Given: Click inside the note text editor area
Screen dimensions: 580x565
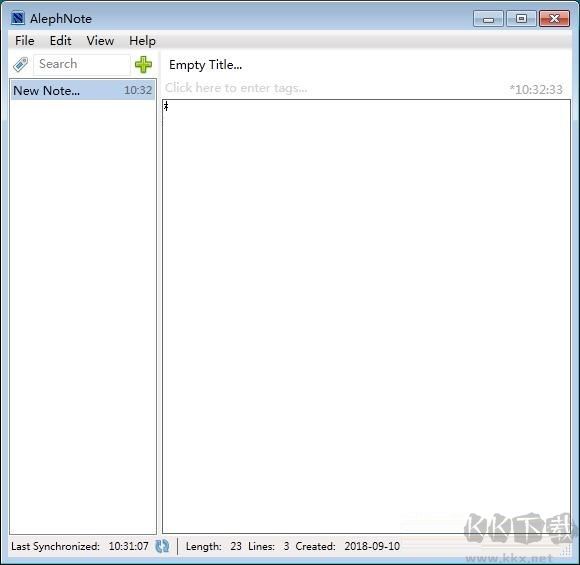Looking at the screenshot, I should (366, 316).
